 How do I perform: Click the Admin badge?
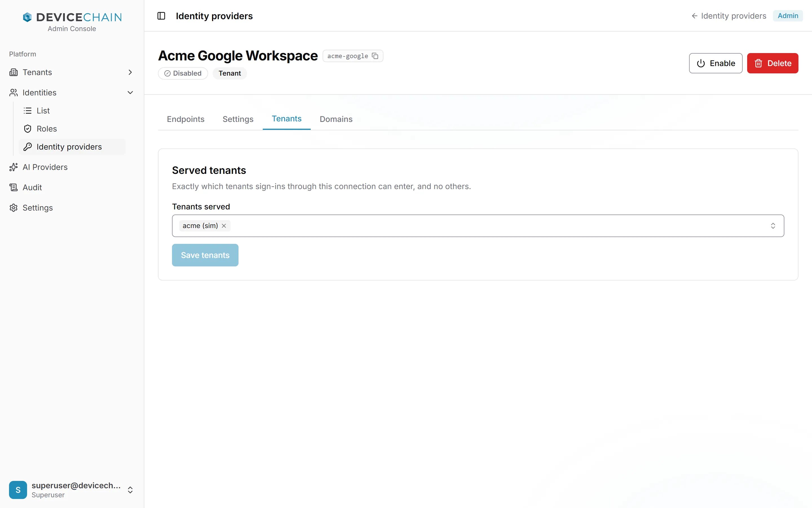click(788, 16)
